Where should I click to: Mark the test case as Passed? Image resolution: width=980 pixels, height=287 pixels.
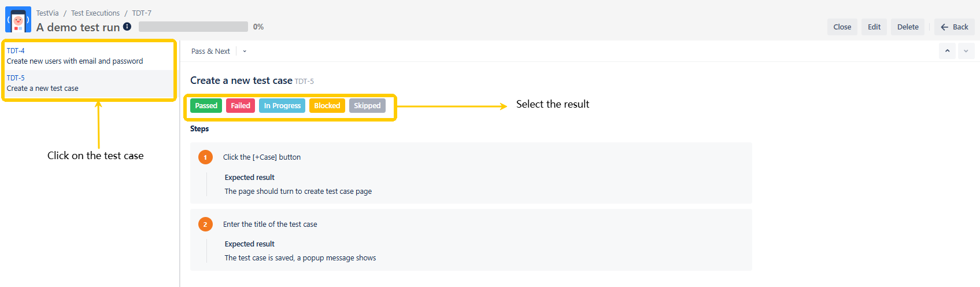(206, 105)
